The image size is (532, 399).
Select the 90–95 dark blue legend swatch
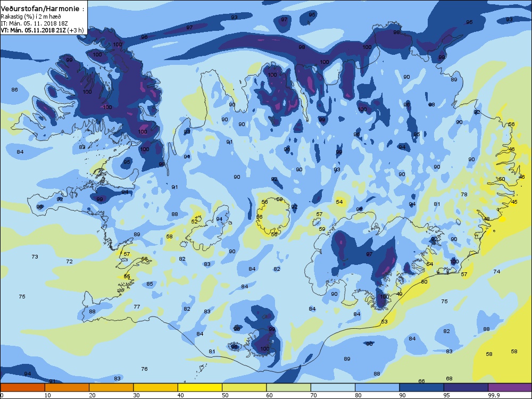422,387
